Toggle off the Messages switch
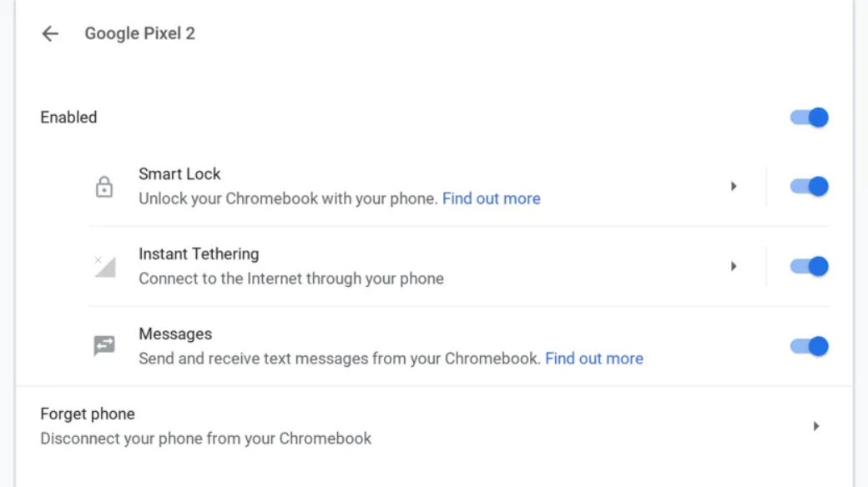 click(809, 346)
